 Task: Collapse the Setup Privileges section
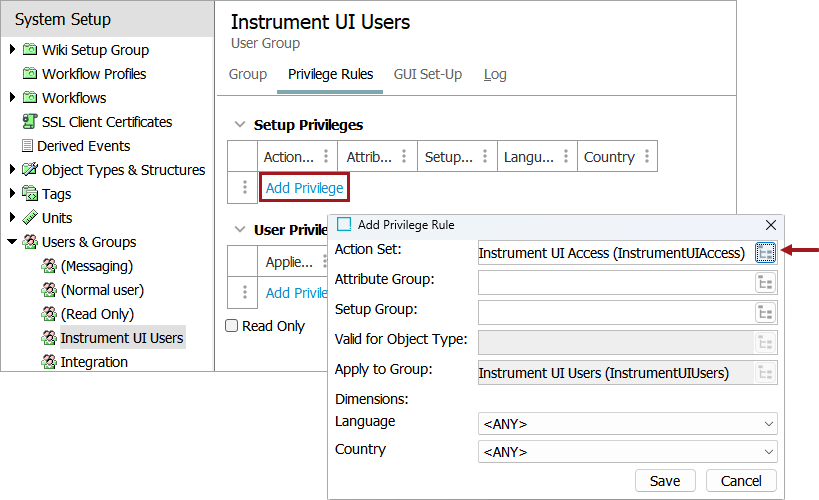point(239,125)
